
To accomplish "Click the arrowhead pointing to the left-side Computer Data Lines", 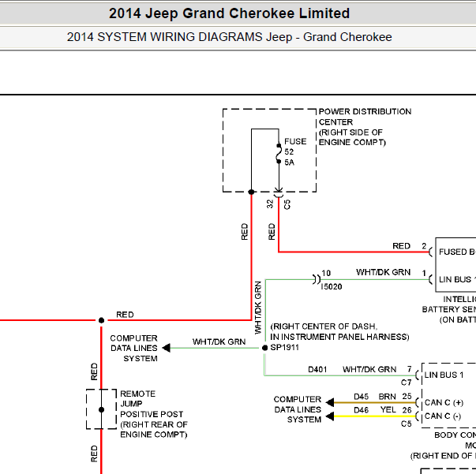I will click(x=167, y=348).
